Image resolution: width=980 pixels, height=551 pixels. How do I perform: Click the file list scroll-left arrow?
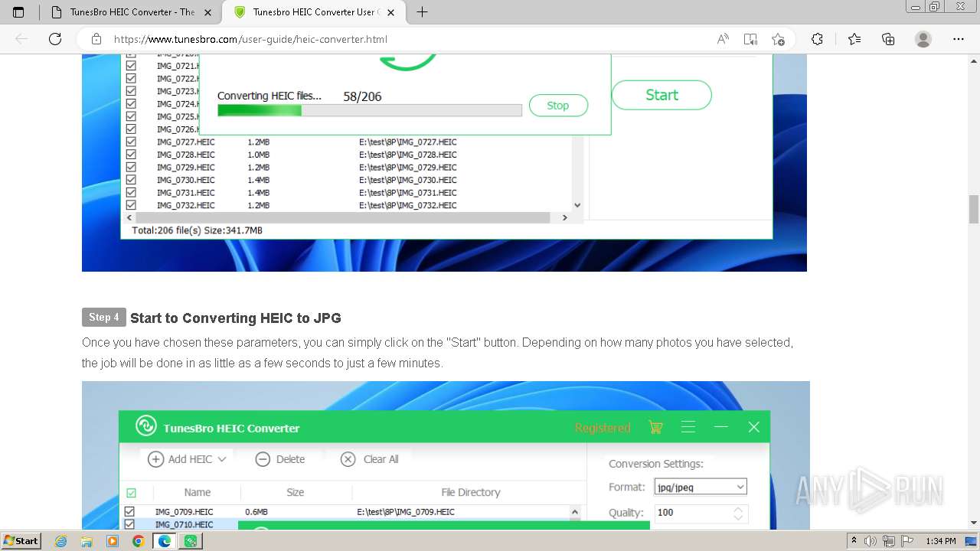pos(129,217)
